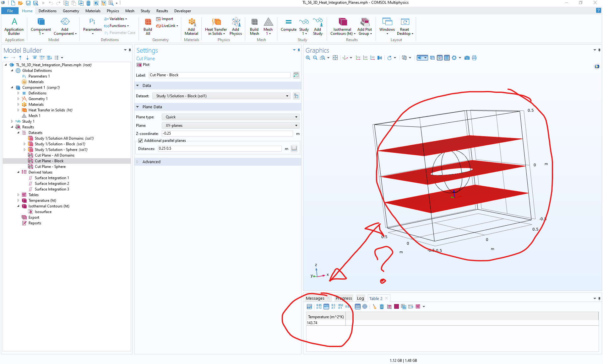Image resolution: width=603 pixels, height=364 pixels.
Task: Toggle the table data view button in the Table toolbar
Action: pyautogui.click(x=358, y=307)
